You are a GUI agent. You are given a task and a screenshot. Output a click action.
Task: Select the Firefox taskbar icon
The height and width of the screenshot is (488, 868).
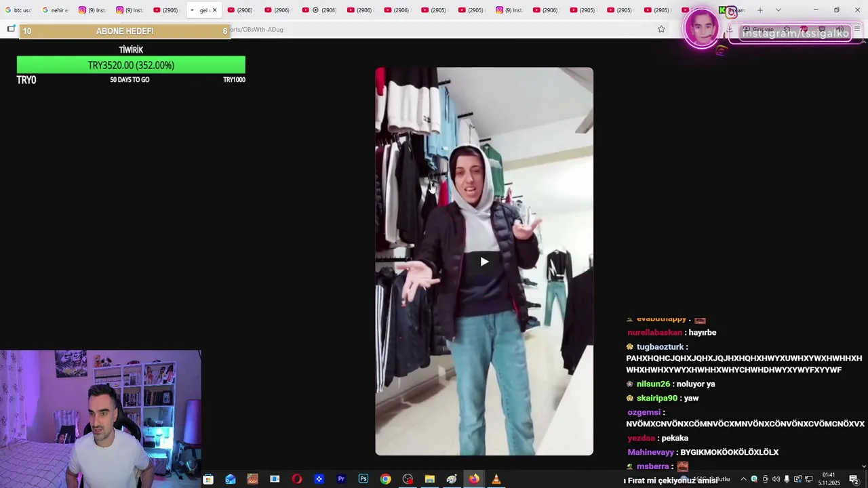pyautogui.click(x=474, y=479)
